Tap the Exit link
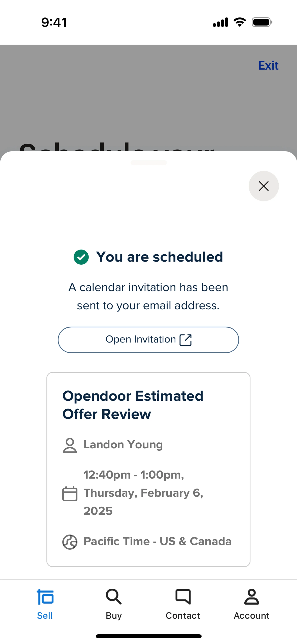297x644 pixels. (268, 65)
